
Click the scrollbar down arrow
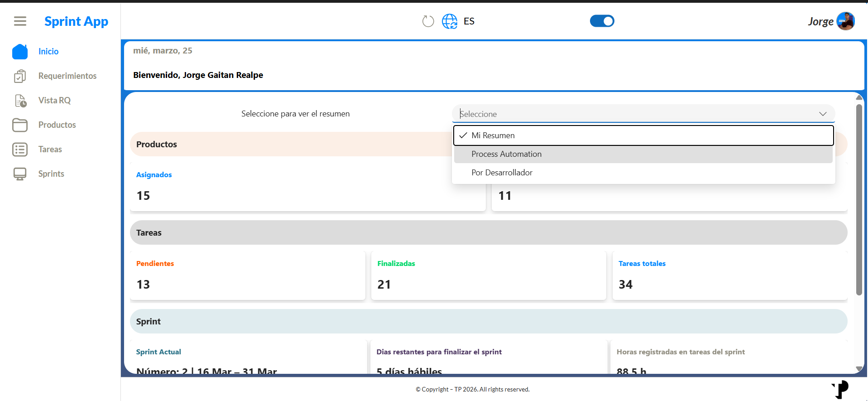point(859,369)
